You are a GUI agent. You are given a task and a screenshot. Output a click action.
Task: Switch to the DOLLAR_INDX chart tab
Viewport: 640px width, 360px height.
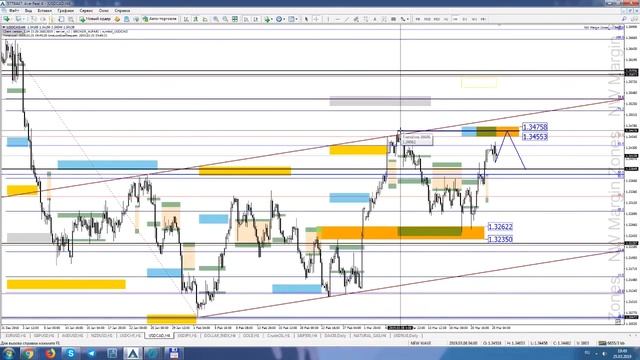(x=220, y=336)
